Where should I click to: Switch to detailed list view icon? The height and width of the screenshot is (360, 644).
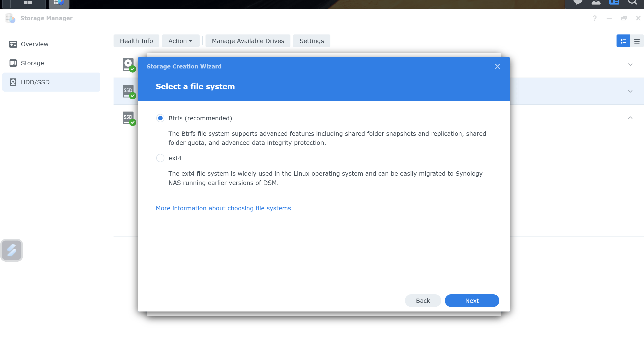(x=623, y=41)
